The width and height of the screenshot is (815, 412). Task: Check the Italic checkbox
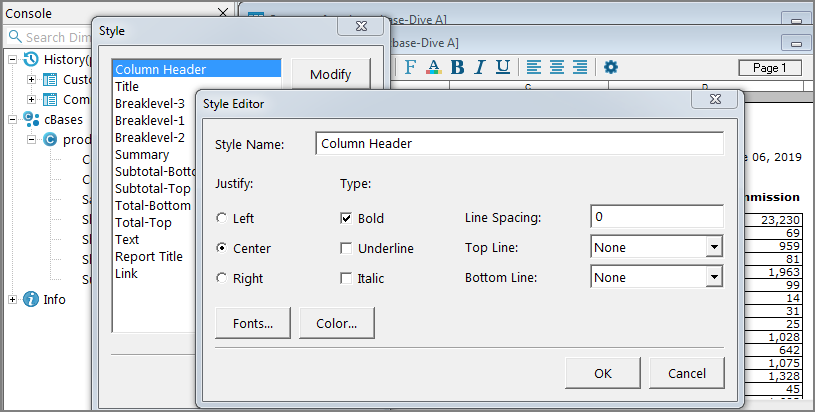tap(346, 278)
